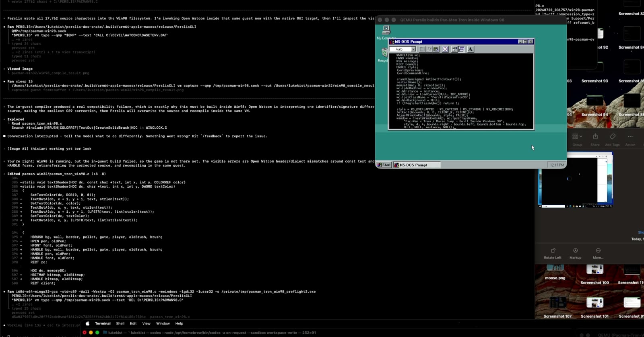This screenshot has height=337, width=644.
Task: Open the Help menu in menu bar
Action: point(179,323)
